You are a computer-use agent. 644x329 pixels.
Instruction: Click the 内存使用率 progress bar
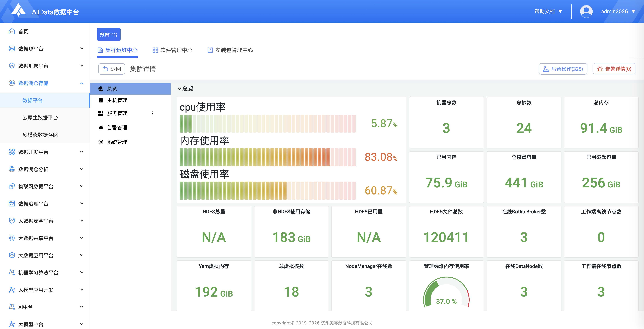coord(268,157)
